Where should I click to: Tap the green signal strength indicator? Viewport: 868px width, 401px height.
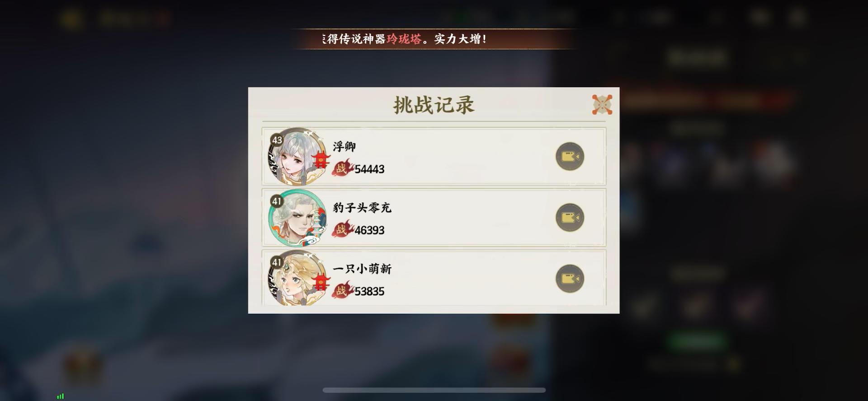[60, 396]
